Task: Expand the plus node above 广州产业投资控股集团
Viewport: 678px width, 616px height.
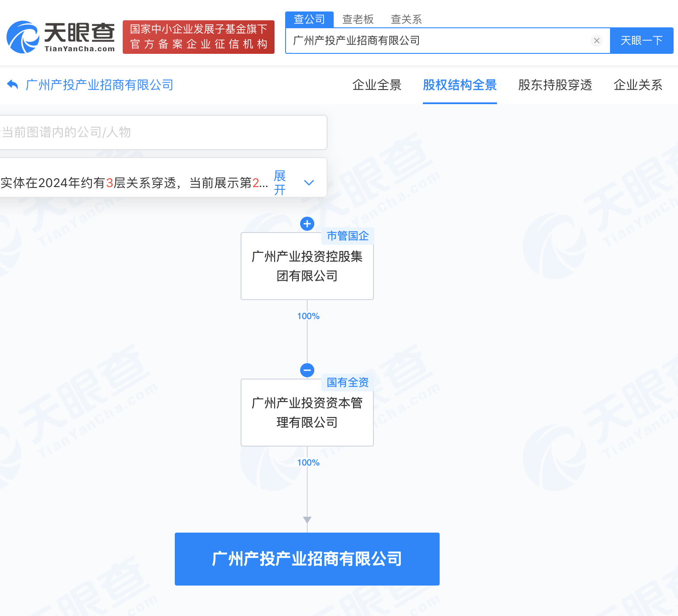Action: pos(307,224)
